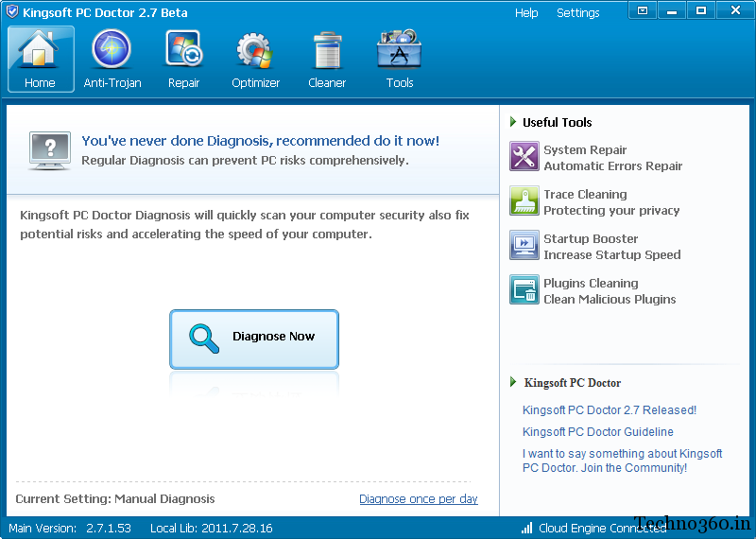Collapse the Kingsoft PC Doctor news arrow
The width and height of the screenshot is (756, 539).
pos(513,382)
